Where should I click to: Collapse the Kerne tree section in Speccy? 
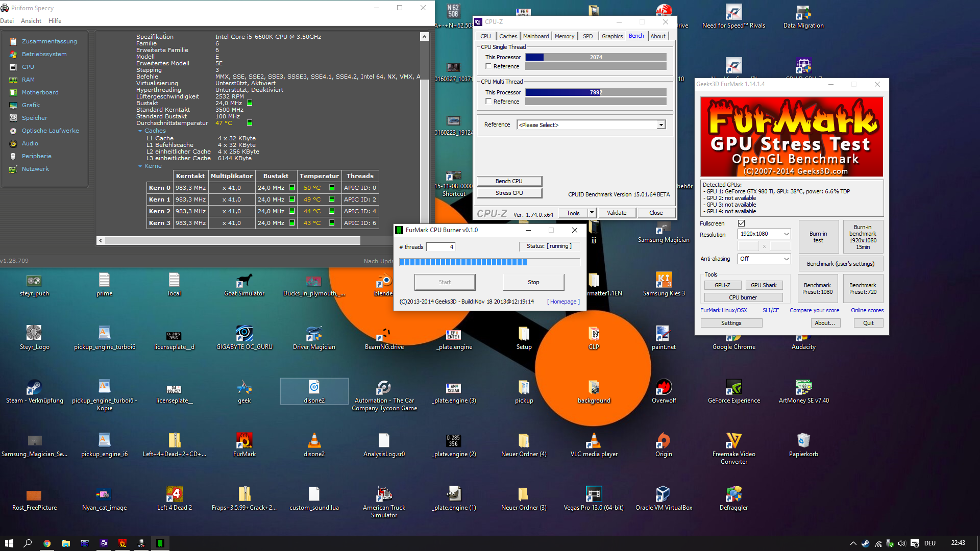click(140, 166)
